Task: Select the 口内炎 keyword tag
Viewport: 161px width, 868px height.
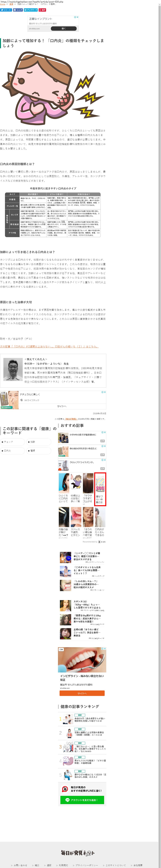Action: [12, 451]
